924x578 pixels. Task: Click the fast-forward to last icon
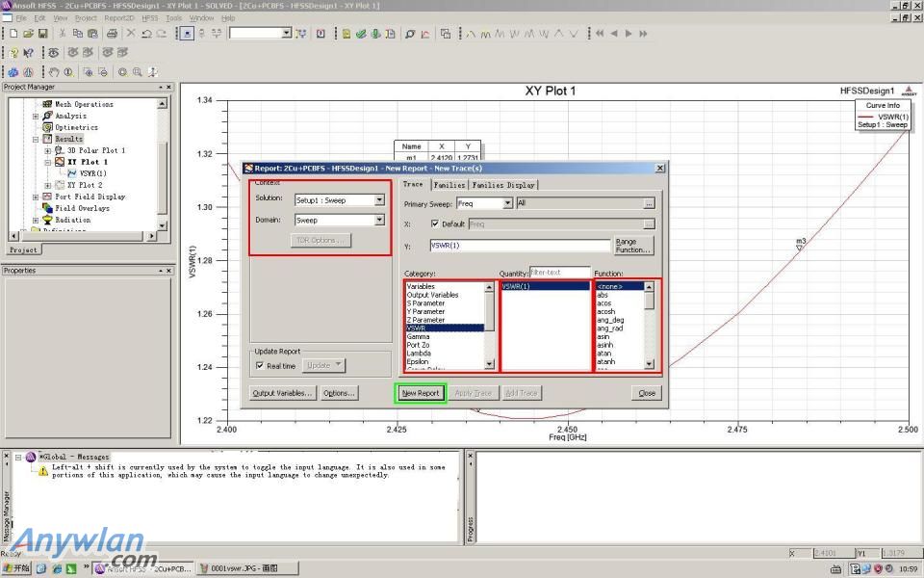click(643, 34)
